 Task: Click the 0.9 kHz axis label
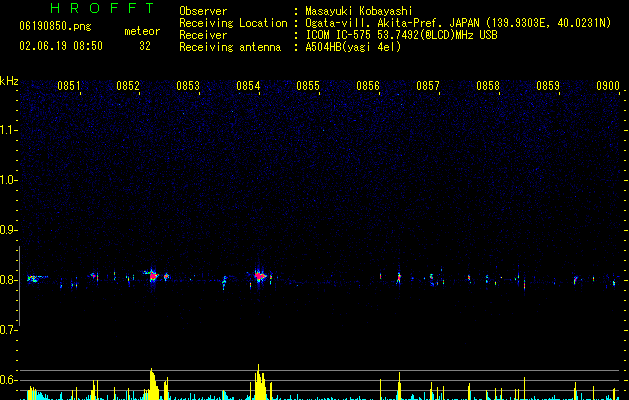click(8, 230)
